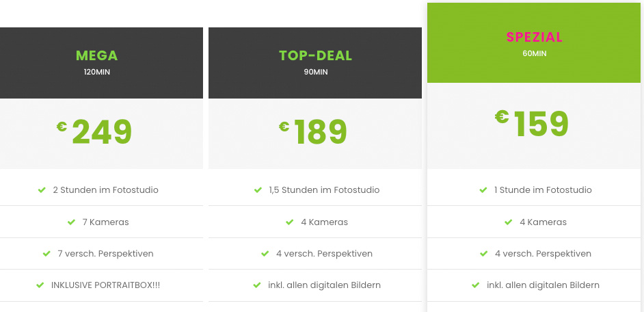Click 'inkl. allen digitalen Bildern' in TOP-DEAL
The height and width of the screenshot is (312, 644).
coord(324,285)
